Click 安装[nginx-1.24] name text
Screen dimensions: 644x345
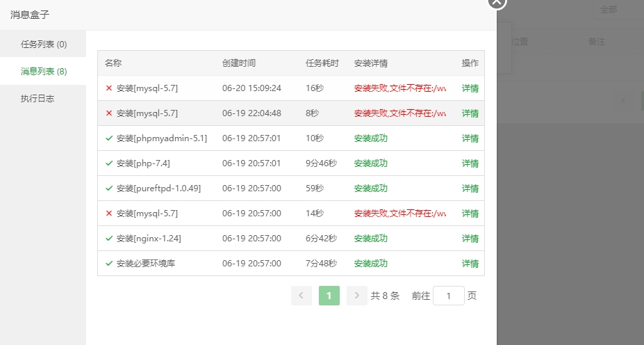[x=149, y=239]
